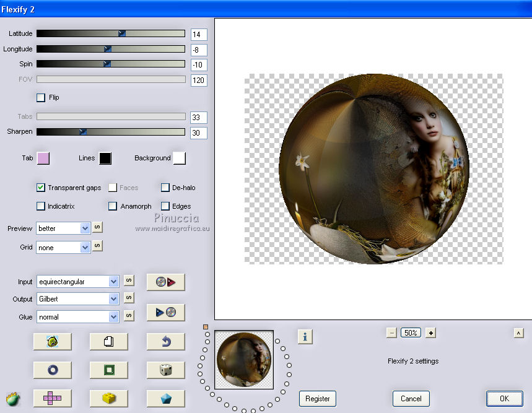Zoom out with the minus button
The height and width of the screenshot is (413, 532).
pyautogui.click(x=391, y=333)
